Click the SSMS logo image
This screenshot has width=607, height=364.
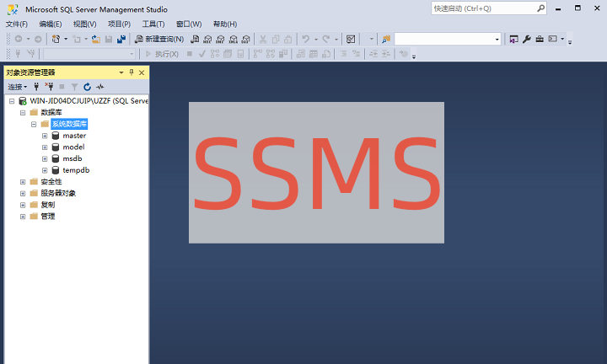pyautogui.click(x=316, y=173)
